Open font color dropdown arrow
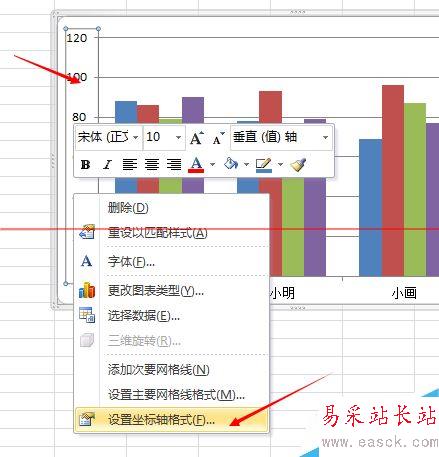Screen dimensions: 439x457 coord(212,164)
